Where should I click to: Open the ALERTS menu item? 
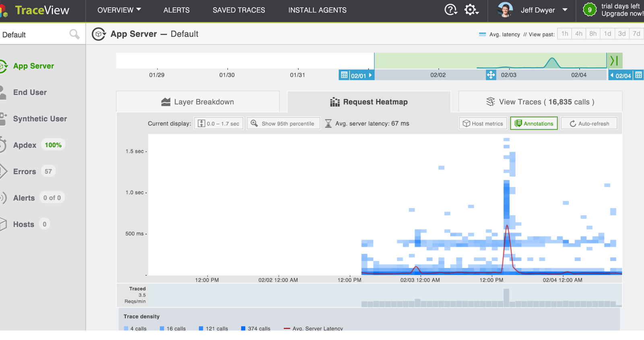click(x=176, y=10)
